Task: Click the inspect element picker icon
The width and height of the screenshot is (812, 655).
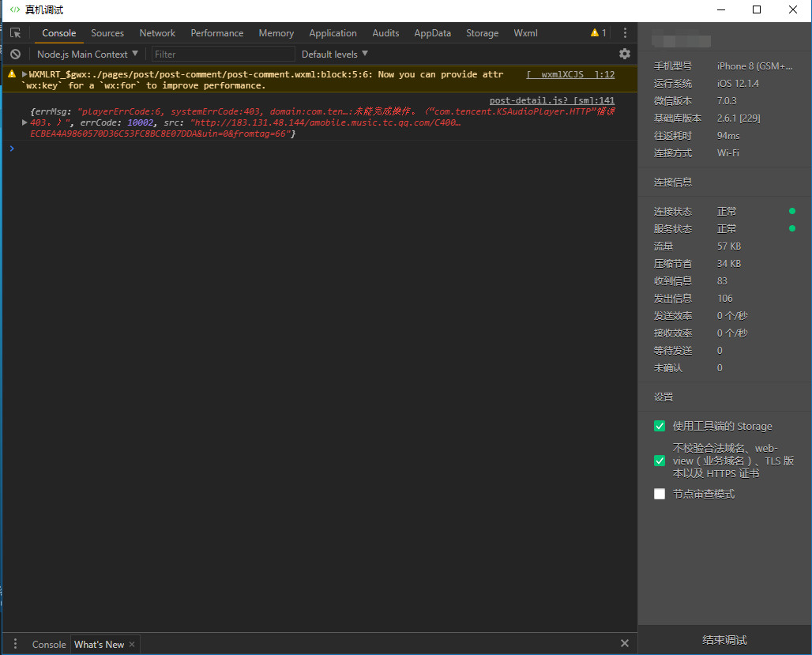Action: [x=15, y=33]
